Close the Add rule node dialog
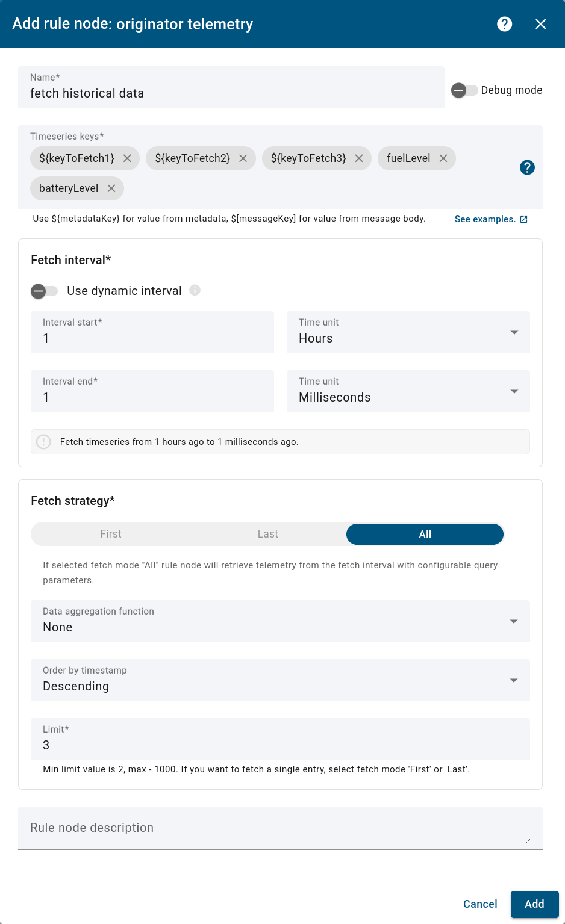The height and width of the screenshot is (924, 565). pos(541,24)
